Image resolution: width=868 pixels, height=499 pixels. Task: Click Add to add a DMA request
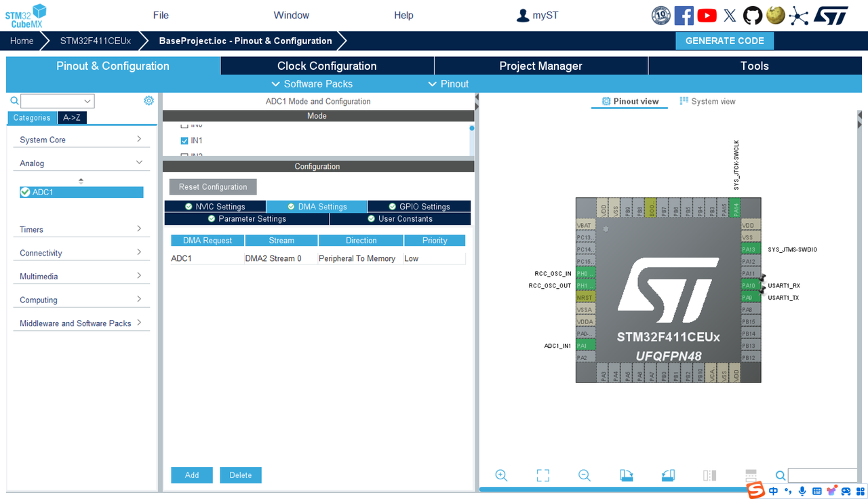192,475
